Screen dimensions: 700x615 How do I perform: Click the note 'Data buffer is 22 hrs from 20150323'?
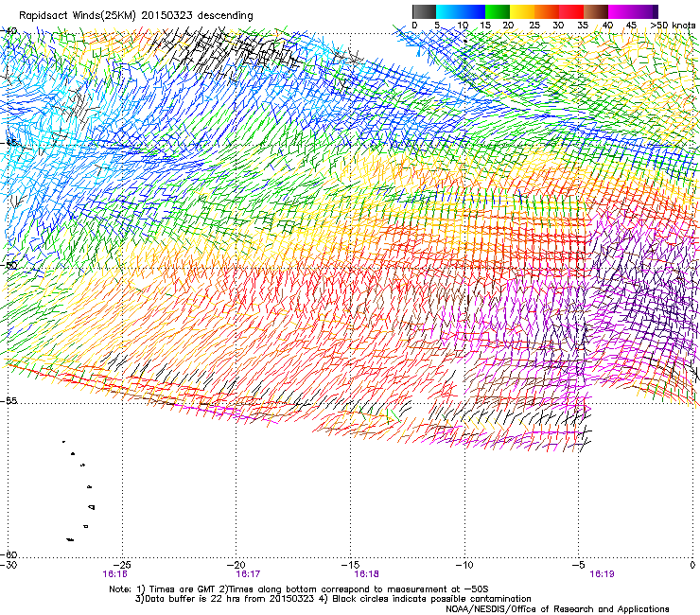229,599
